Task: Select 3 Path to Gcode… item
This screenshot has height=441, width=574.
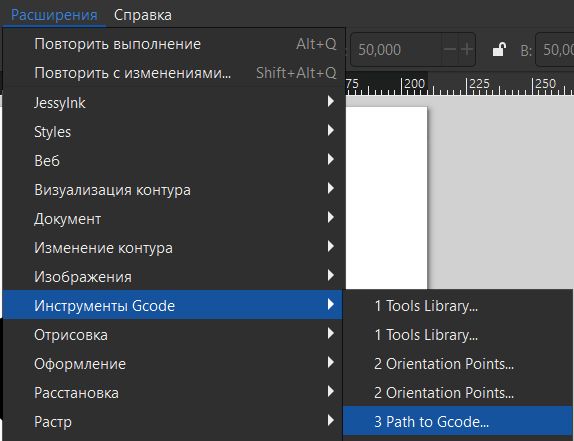Action: pyautogui.click(x=458, y=422)
